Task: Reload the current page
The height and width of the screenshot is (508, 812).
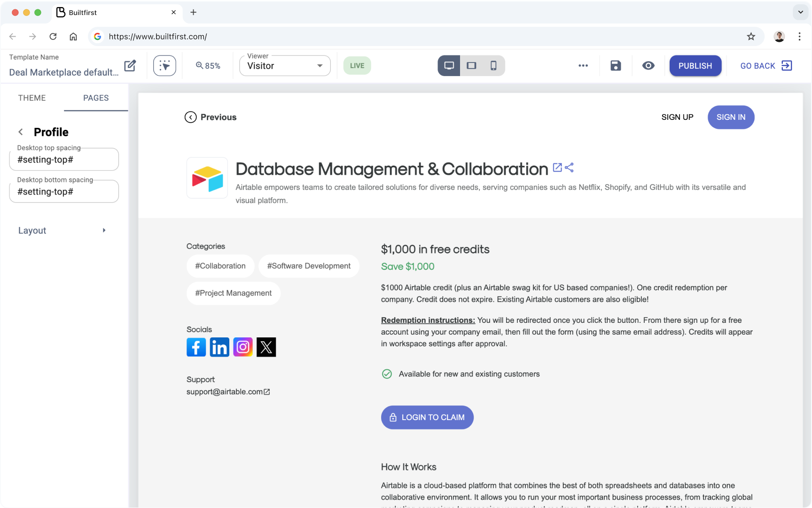Action: [53, 37]
